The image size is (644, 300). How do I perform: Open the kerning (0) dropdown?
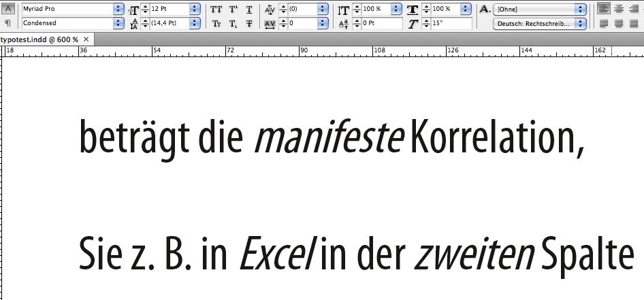[323, 9]
